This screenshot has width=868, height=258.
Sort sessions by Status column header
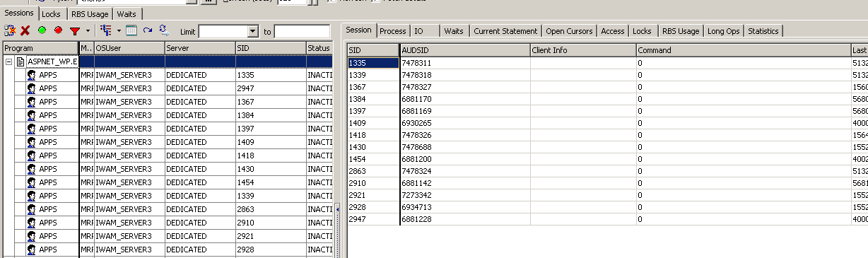(x=319, y=48)
